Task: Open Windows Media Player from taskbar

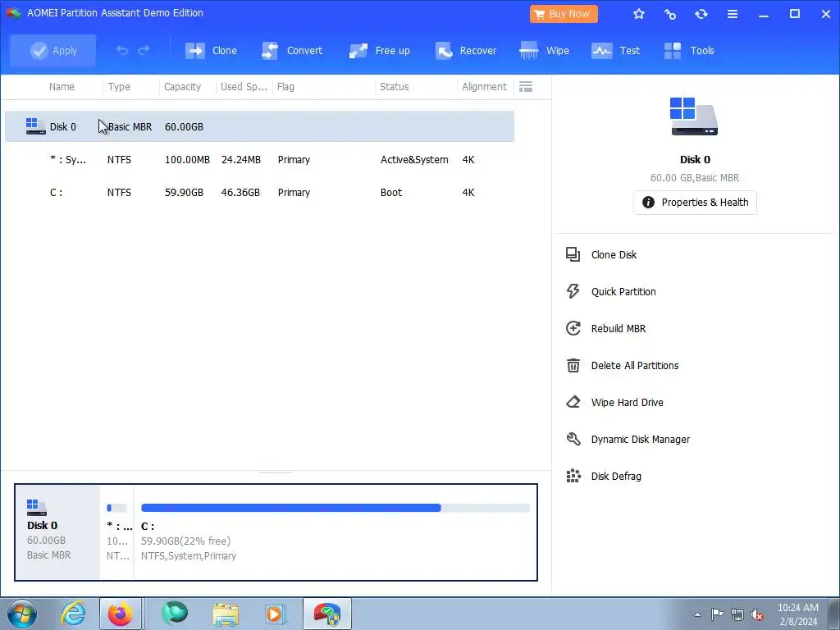Action: [276, 614]
